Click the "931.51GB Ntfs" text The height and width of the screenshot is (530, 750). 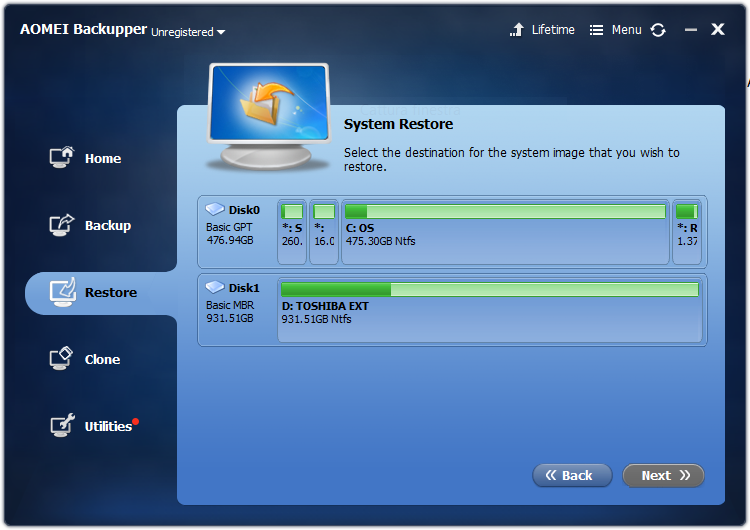click(x=316, y=319)
